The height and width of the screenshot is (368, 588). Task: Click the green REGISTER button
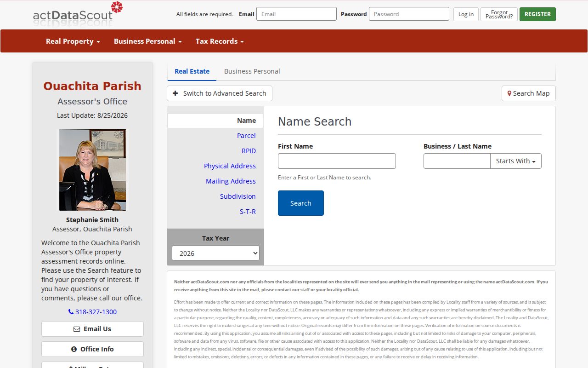[537, 14]
